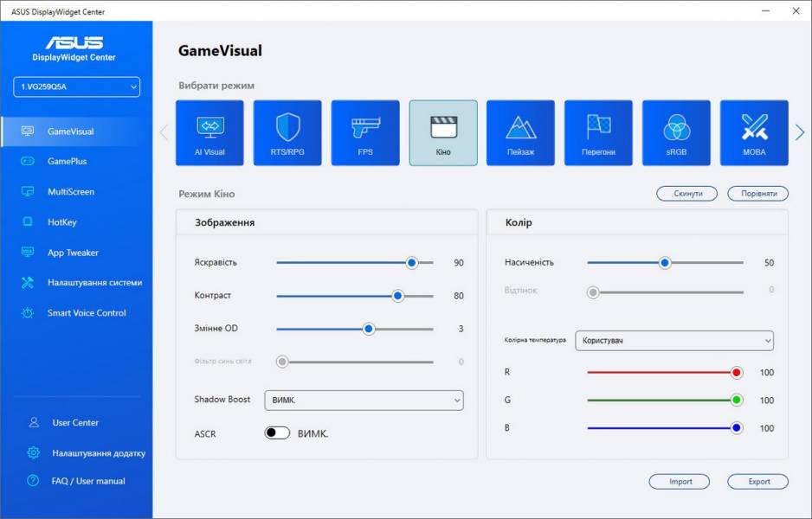Click the Яскравість brightness slider handle
This screenshot has width=812, height=519.
[x=412, y=263]
